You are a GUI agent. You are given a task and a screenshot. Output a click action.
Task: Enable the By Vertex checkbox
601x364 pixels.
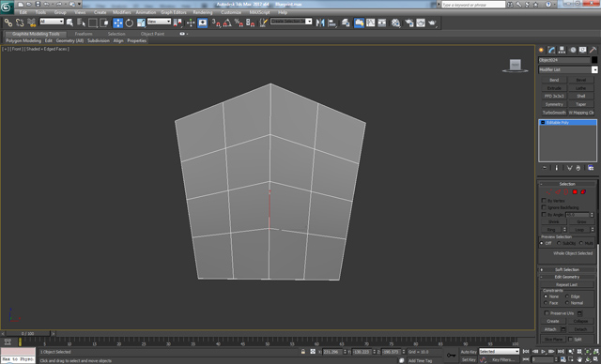[x=544, y=201]
